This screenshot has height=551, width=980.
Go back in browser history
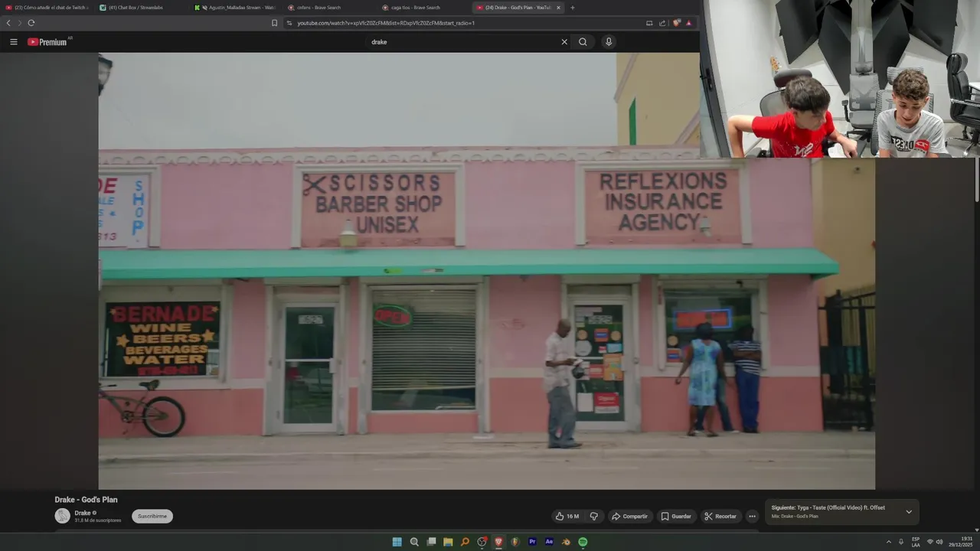(8, 23)
